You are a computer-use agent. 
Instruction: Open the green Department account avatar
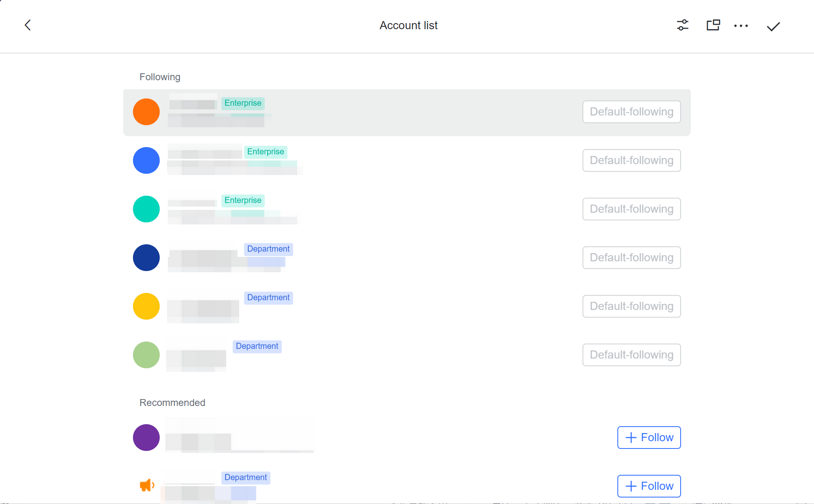[146, 355]
